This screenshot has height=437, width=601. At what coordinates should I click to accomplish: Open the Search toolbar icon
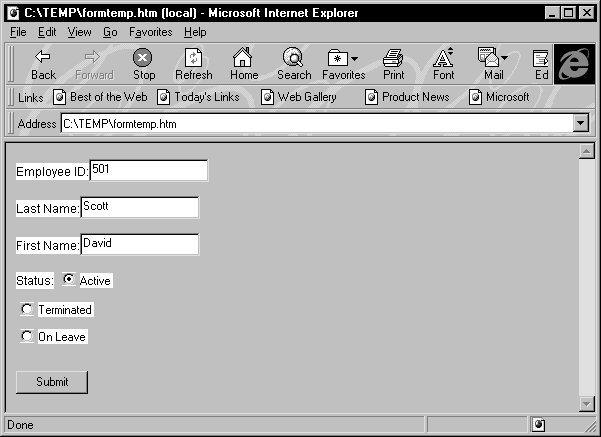[293, 58]
